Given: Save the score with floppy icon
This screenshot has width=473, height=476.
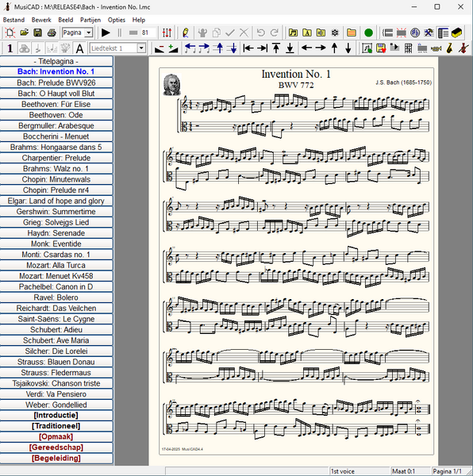Looking at the screenshot, I should click(37, 33).
